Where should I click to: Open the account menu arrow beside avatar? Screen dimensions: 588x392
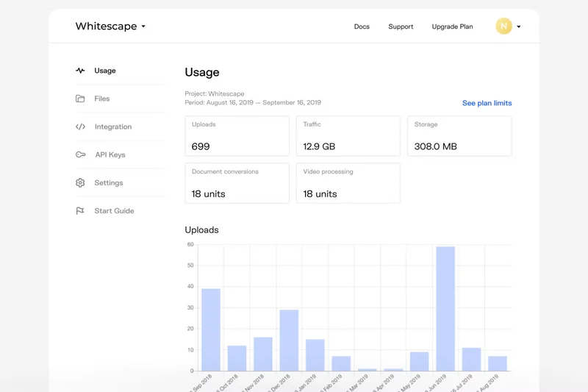click(519, 26)
